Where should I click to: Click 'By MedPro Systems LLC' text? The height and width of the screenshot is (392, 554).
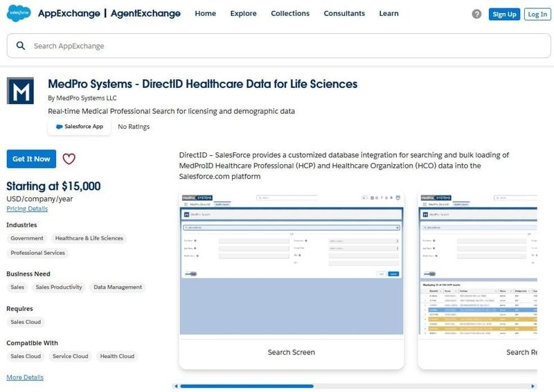(x=82, y=98)
